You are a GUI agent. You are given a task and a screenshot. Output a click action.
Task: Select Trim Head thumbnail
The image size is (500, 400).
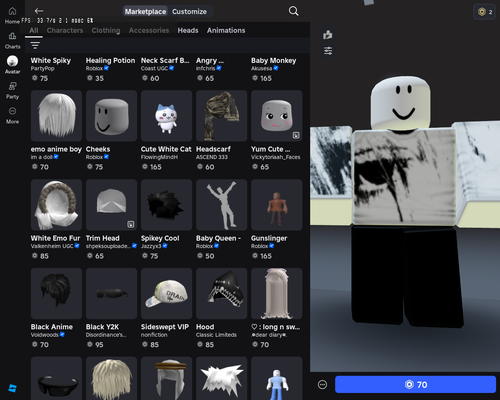[x=111, y=205]
